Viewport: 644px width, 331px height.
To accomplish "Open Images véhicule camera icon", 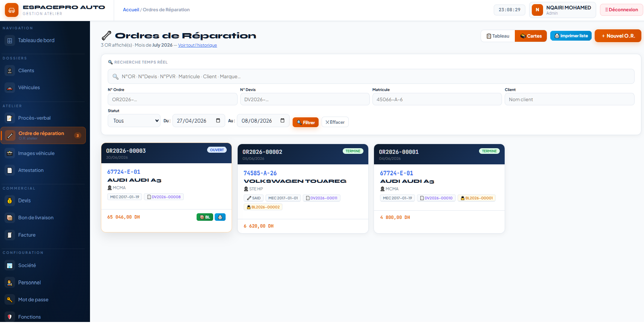I will click(10, 153).
